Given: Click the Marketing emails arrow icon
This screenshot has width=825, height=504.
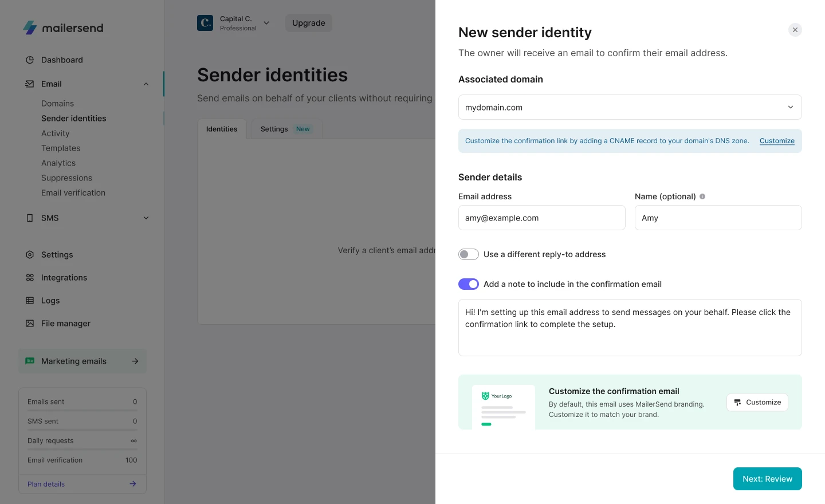Looking at the screenshot, I should (135, 361).
